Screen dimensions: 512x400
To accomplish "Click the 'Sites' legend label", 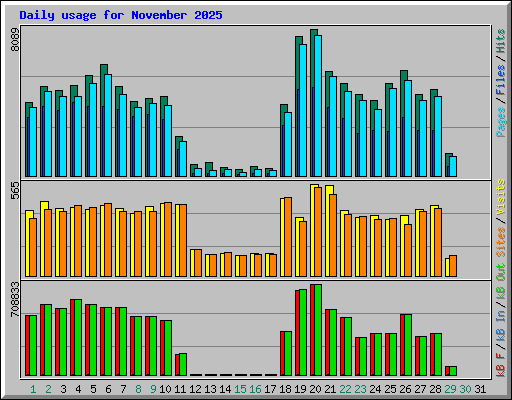I will pyautogui.click(x=500, y=242).
